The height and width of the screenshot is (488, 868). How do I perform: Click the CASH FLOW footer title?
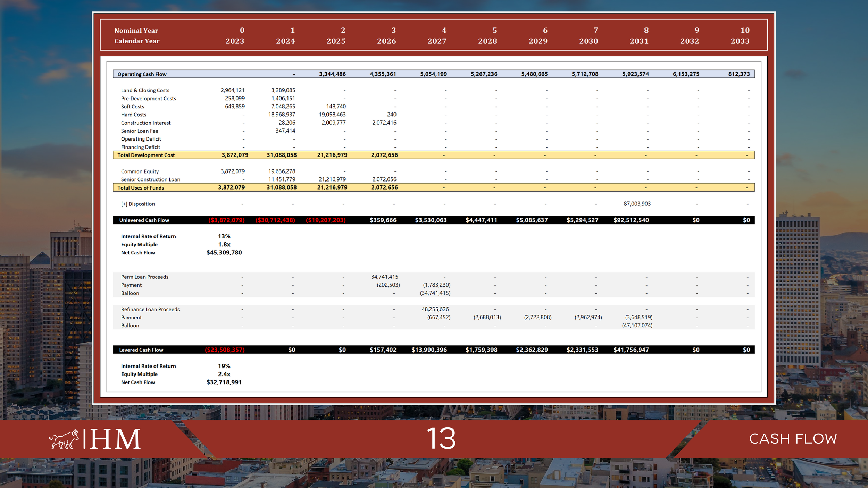793,439
